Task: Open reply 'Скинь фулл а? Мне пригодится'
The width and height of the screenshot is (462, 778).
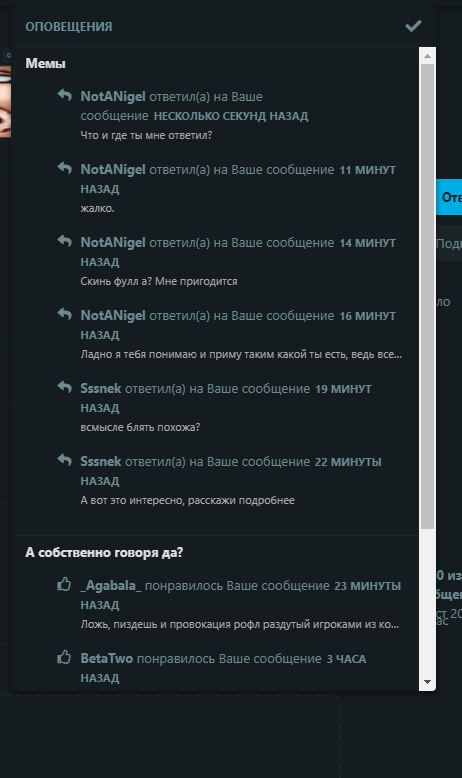Action: pos(159,281)
